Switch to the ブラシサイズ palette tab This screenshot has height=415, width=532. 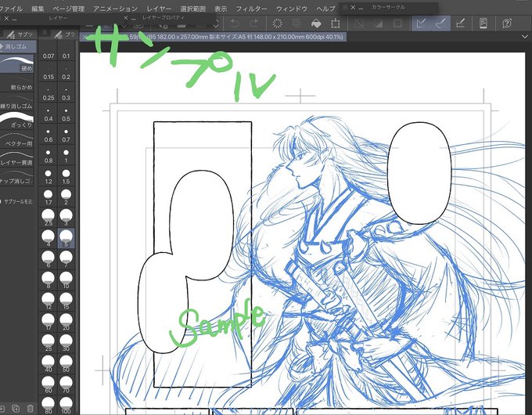[65, 34]
